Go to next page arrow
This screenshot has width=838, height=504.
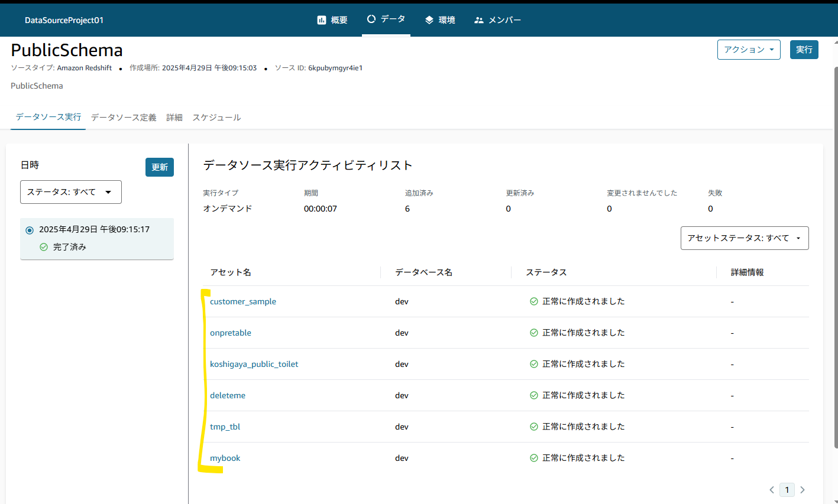point(803,490)
